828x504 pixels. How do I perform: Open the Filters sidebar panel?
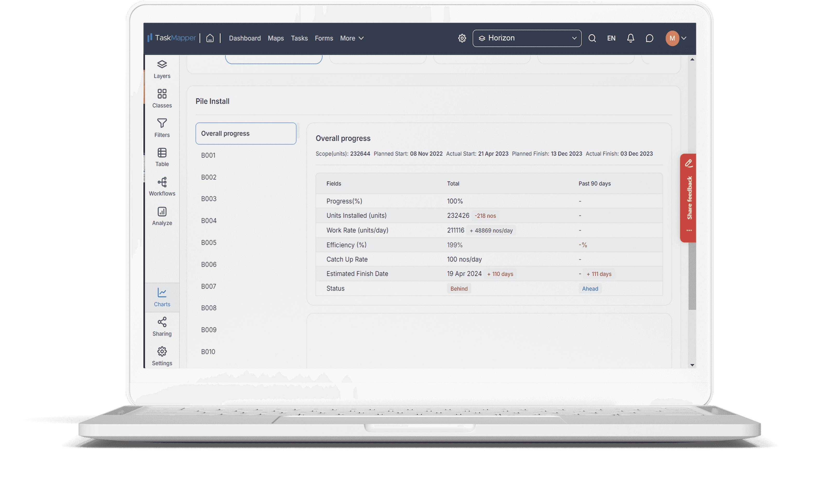(162, 128)
